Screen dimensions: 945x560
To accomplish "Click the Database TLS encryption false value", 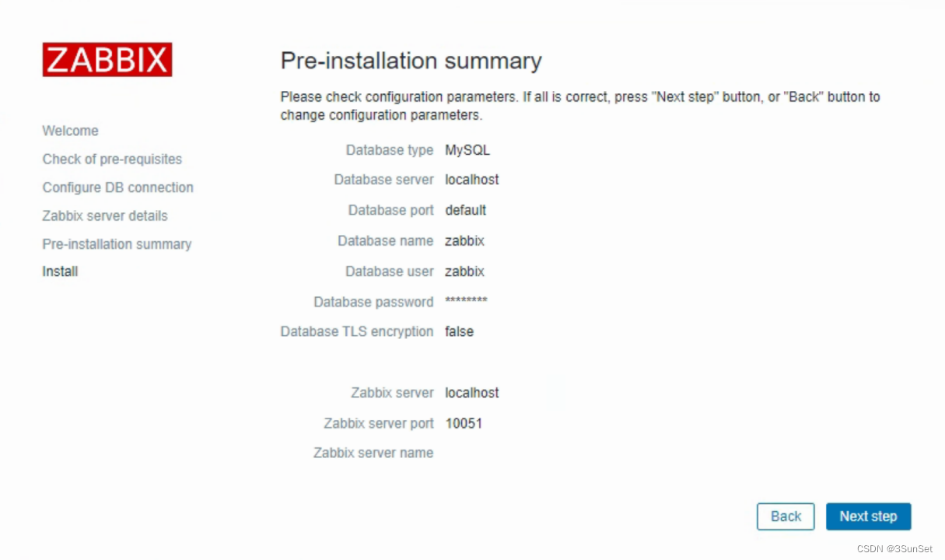I will coord(459,331).
